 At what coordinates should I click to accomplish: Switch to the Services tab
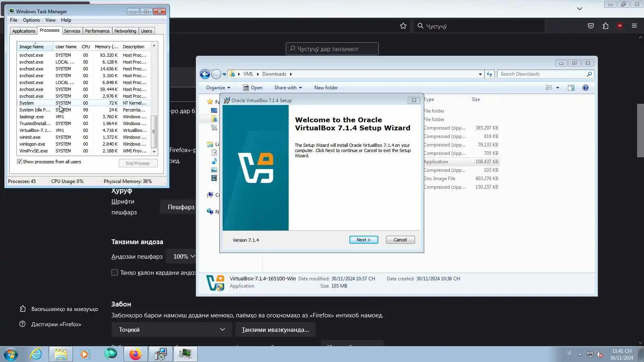(x=72, y=31)
